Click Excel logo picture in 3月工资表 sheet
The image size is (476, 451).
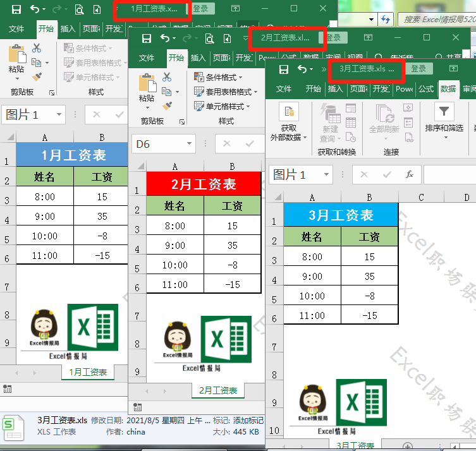[x=362, y=402]
